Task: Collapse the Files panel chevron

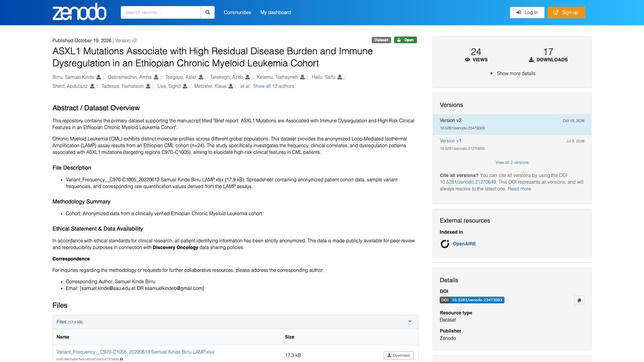Action: click(410, 321)
